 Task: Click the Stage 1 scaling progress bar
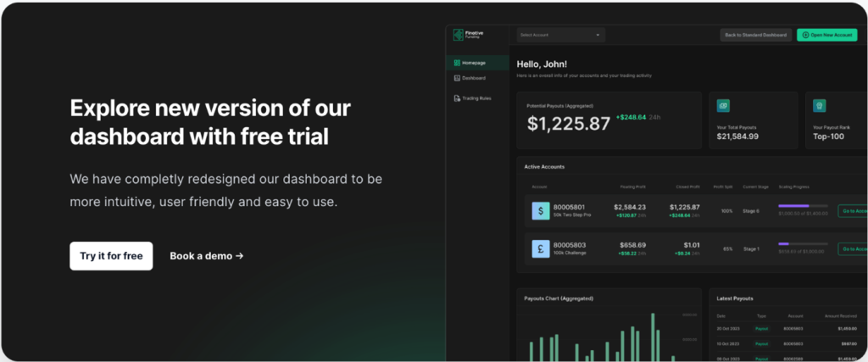point(804,243)
